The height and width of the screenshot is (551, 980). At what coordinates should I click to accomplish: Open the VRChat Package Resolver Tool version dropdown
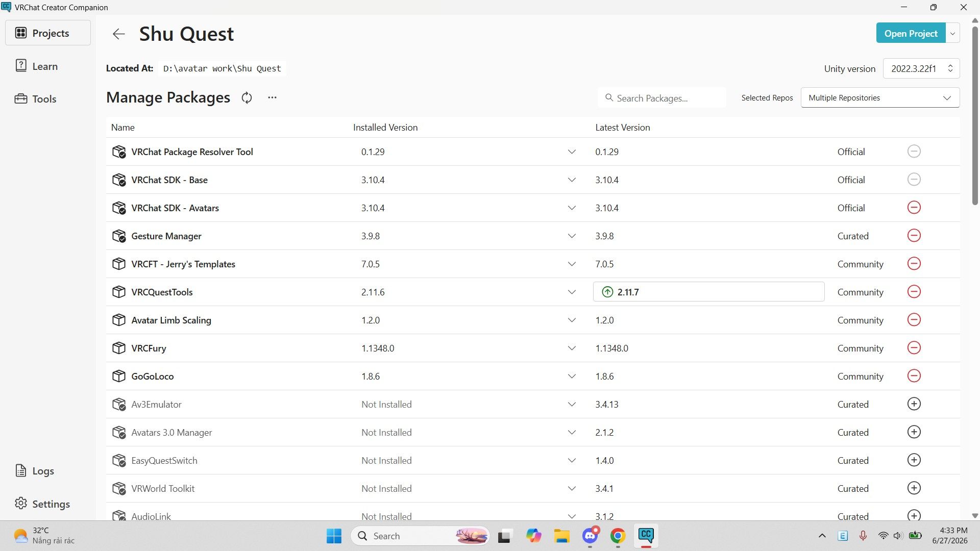[x=572, y=152]
